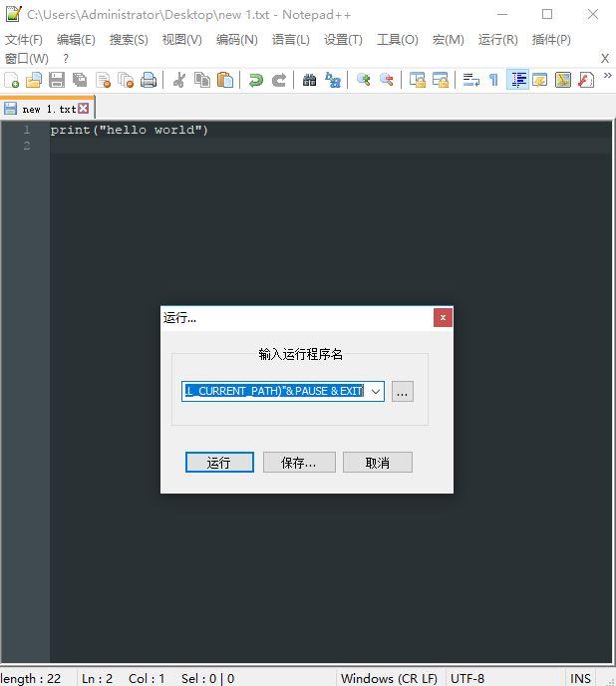The height and width of the screenshot is (686, 616).
Task: Copy the selection with the Copy toolbar icon
Action: [x=201, y=80]
